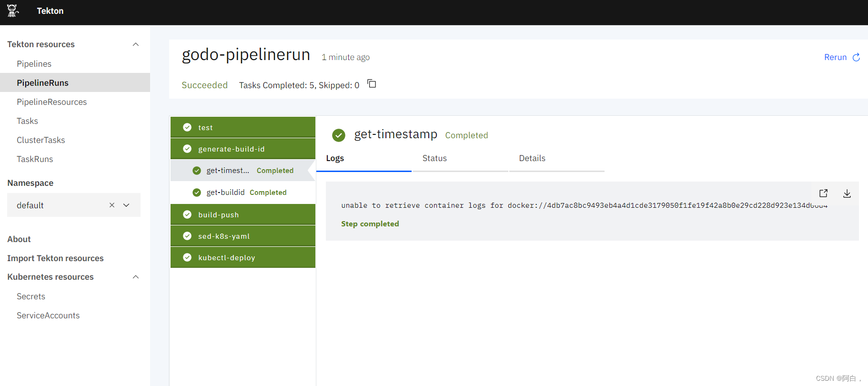
Task: Click the default namespace input field
Action: (x=74, y=205)
